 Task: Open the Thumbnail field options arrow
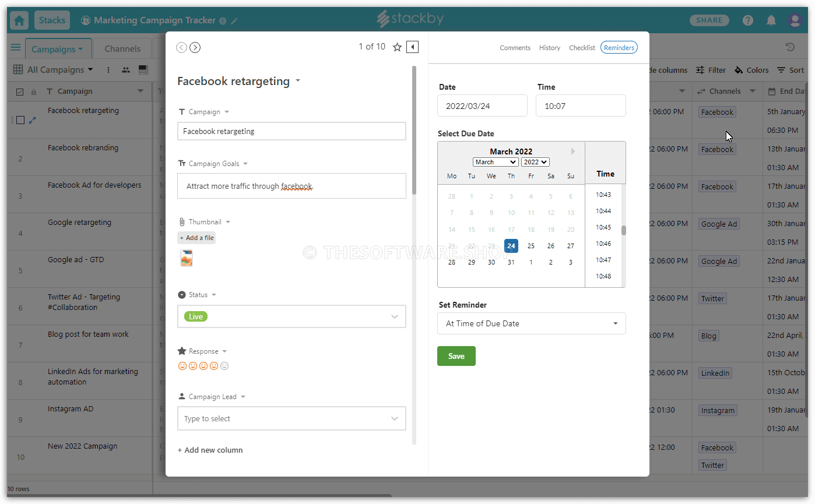click(x=228, y=222)
